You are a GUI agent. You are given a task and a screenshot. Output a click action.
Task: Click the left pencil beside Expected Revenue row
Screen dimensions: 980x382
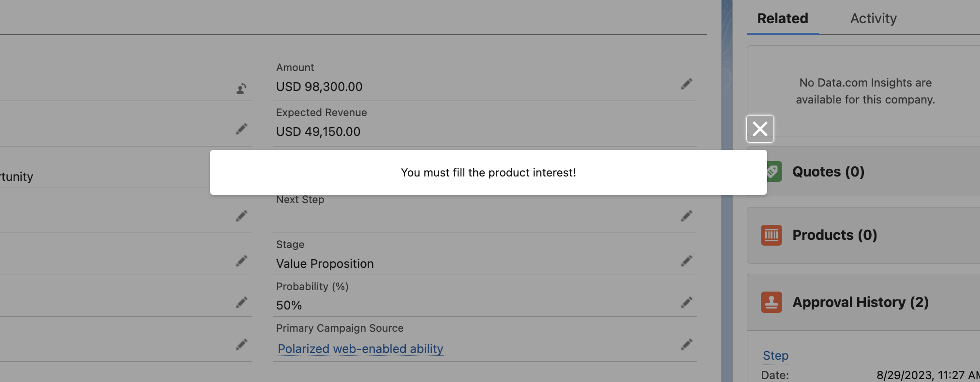pos(241,129)
